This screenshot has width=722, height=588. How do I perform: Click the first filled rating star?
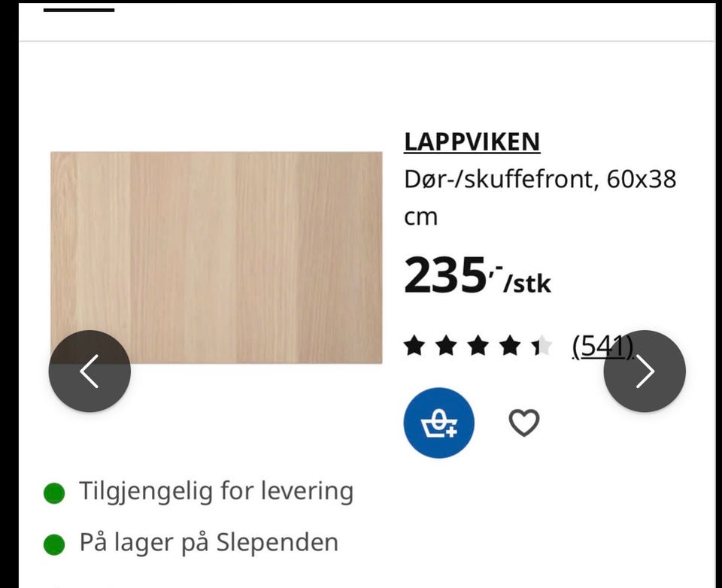[x=414, y=346]
